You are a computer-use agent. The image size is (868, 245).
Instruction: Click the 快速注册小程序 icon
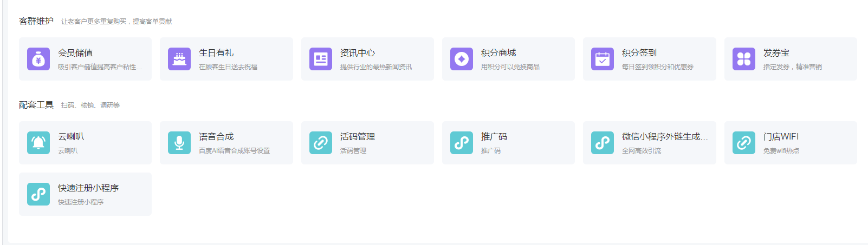(x=38, y=194)
